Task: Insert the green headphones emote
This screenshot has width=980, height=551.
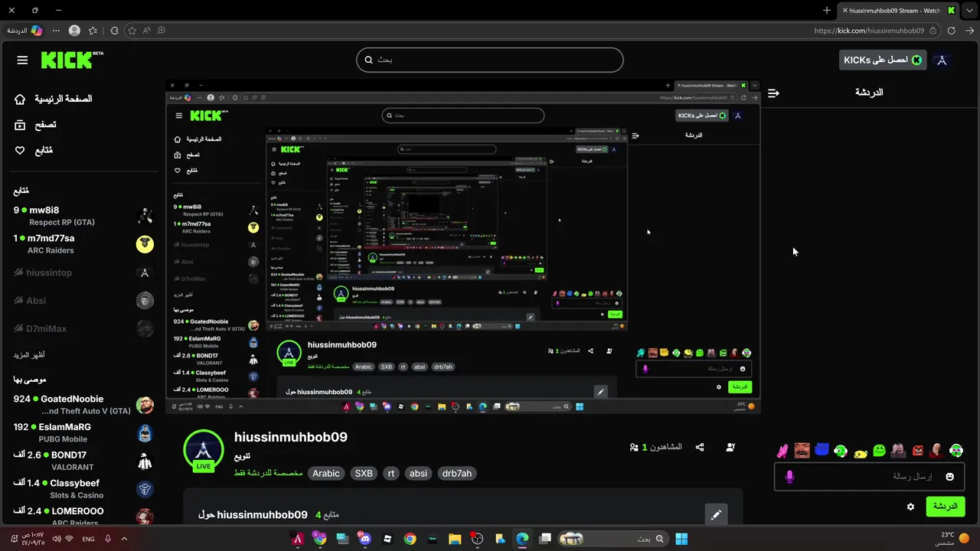Action: click(x=841, y=451)
